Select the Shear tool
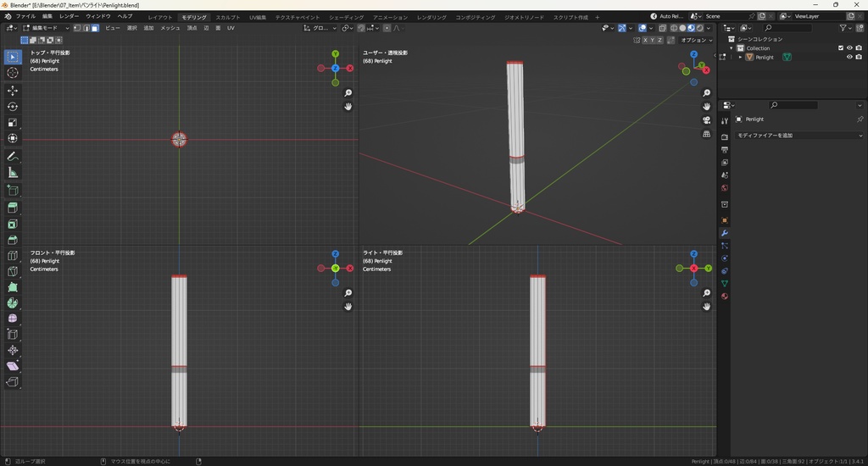 point(13,366)
